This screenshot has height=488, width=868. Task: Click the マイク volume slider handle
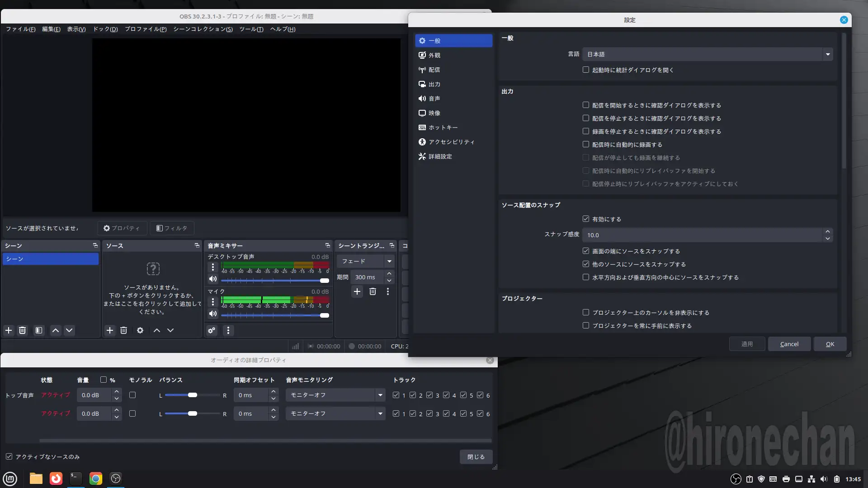click(324, 315)
